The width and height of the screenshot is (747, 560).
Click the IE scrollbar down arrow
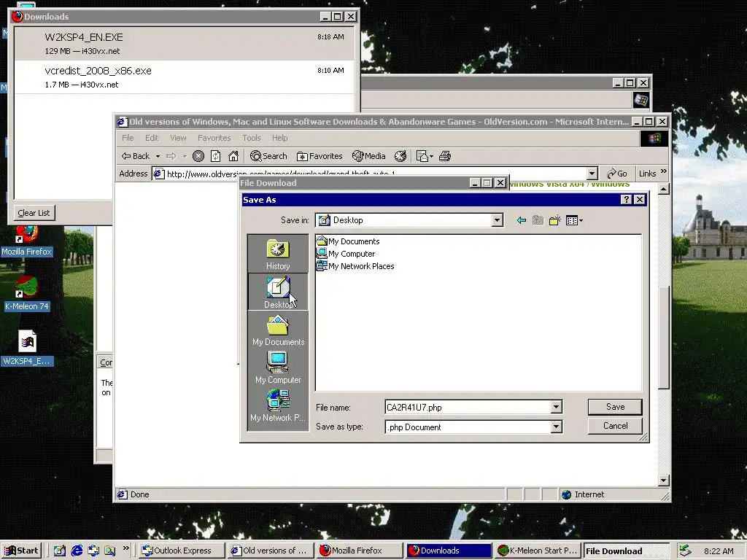click(664, 480)
